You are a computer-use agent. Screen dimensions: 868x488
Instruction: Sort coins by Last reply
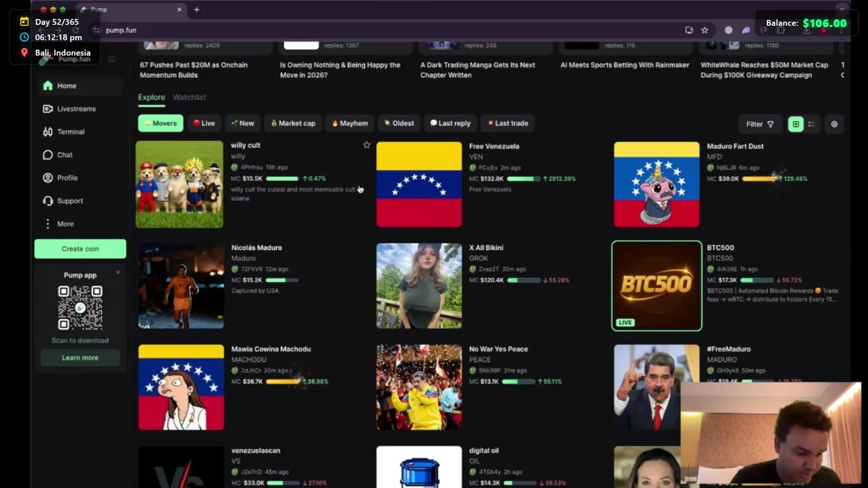(x=450, y=123)
